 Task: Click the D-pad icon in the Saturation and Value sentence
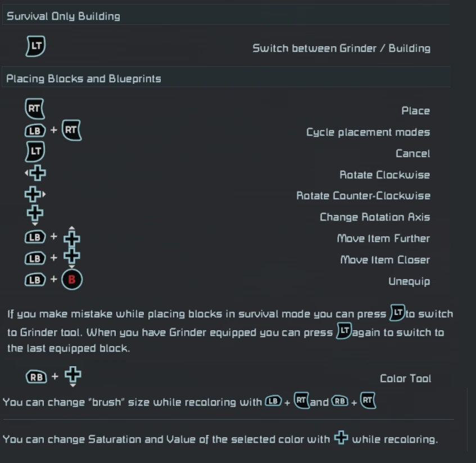point(341,438)
